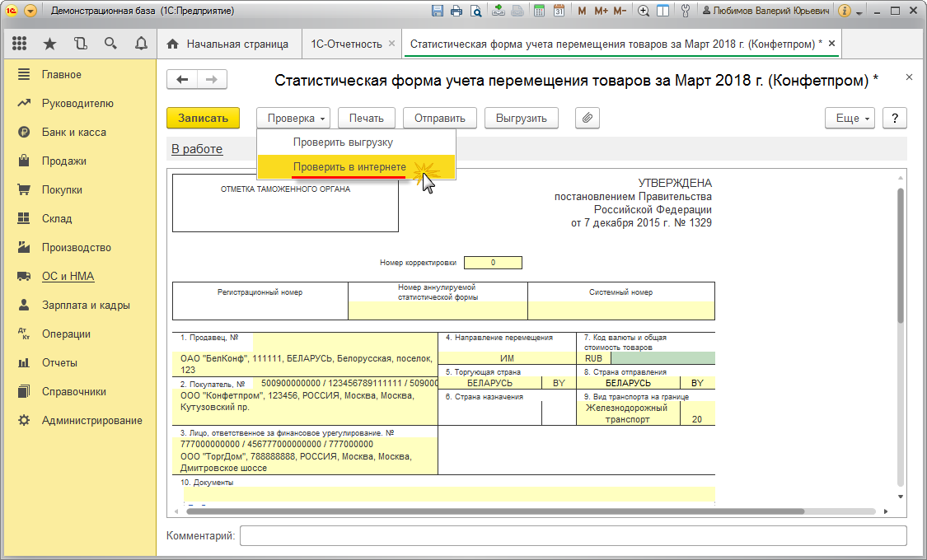The width and height of the screenshot is (927, 560).
Task: Open history icon in top toolbar
Action: point(81,44)
